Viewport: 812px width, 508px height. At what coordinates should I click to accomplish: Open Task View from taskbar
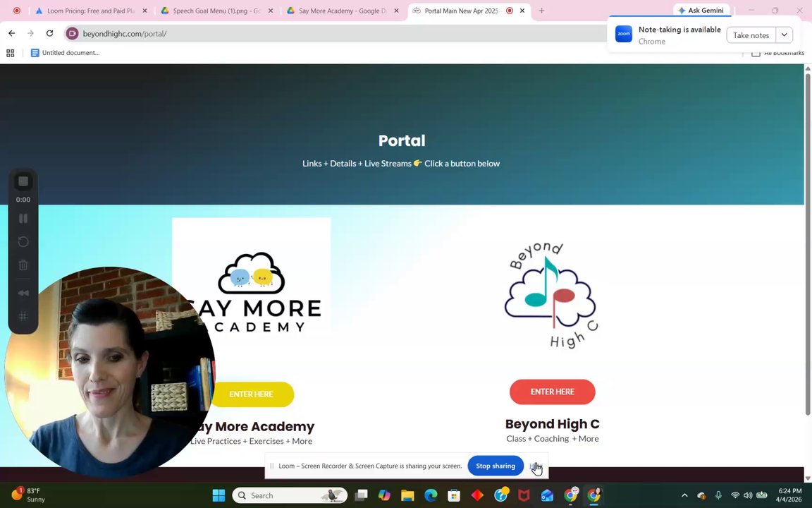361,495
